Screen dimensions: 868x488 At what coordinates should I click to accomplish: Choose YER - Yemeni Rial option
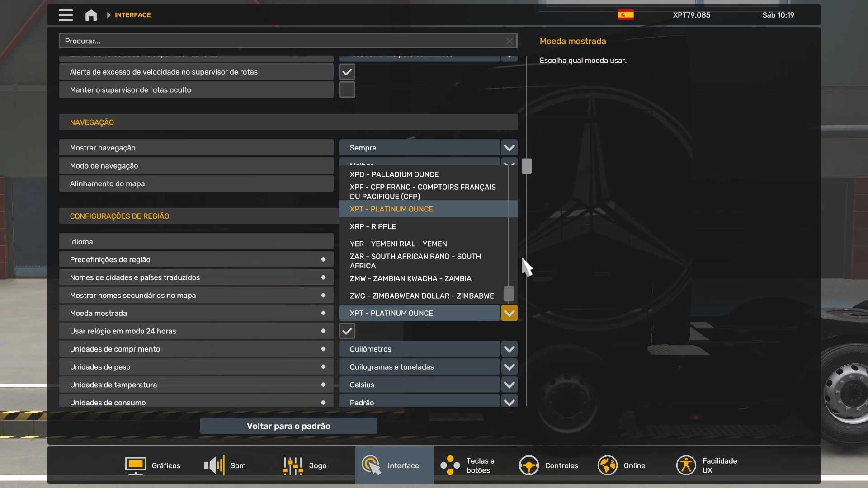point(398,244)
